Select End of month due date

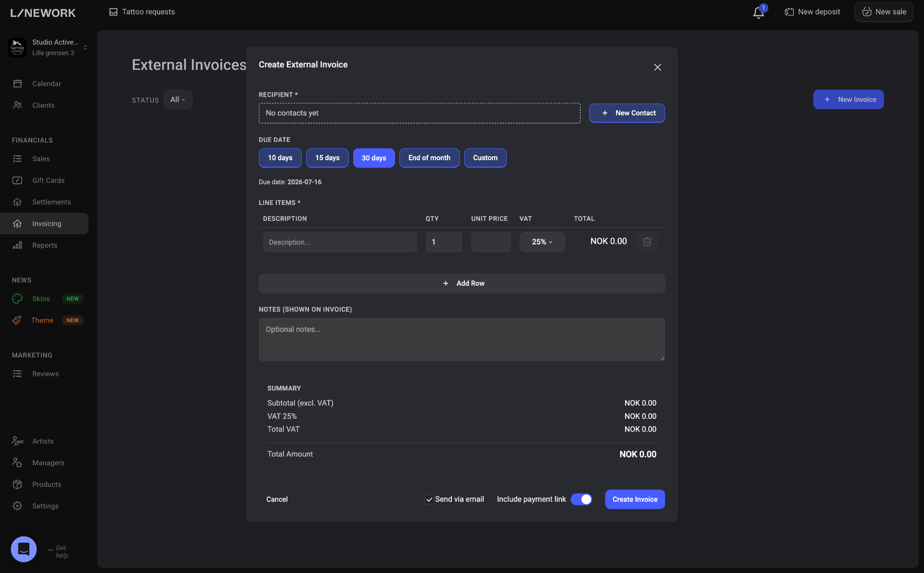[x=429, y=158]
